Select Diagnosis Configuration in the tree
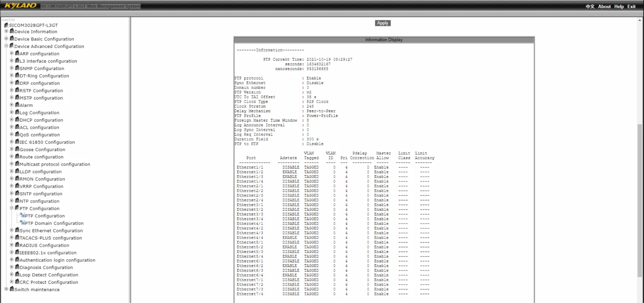The height and width of the screenshot is (303, 644). [46, 268]
